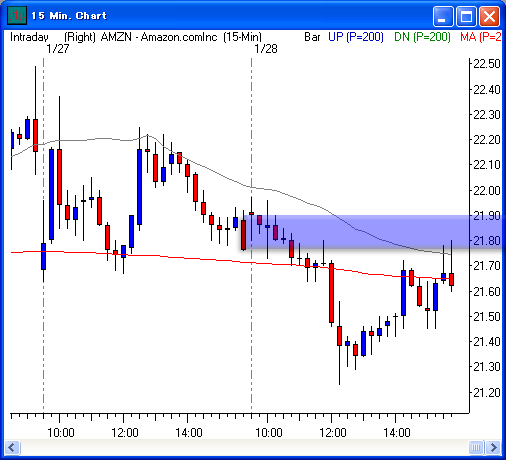Click the blue shaded price zone
506x460 pixels.
[372, 232]
